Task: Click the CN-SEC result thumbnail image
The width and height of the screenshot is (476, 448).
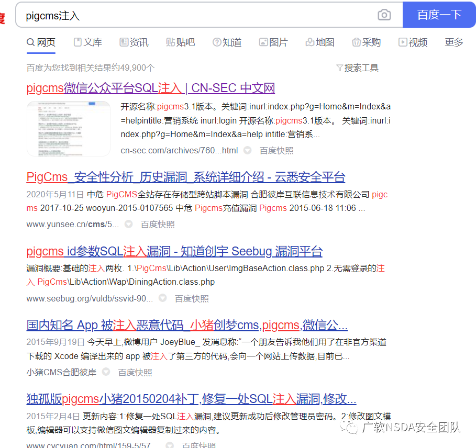Action: (69, 129)
